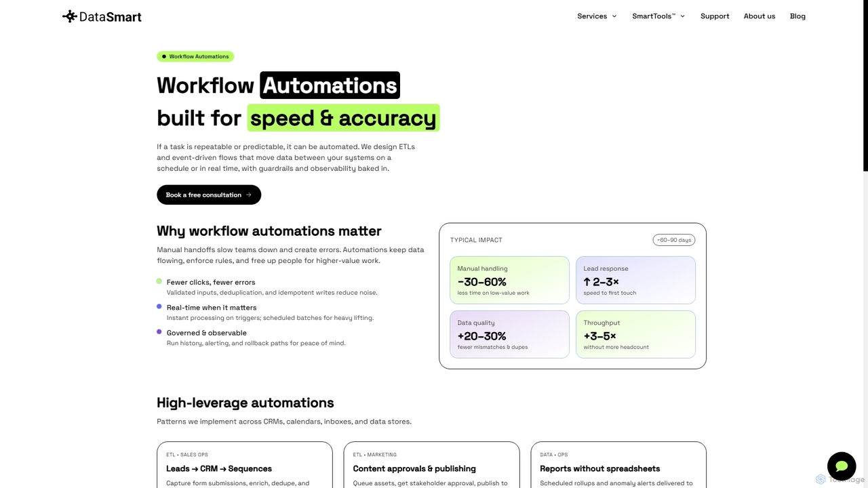Click the 'without more headcount' text
This screenshot has width=868, height=488.
click(x=616, y=347)
